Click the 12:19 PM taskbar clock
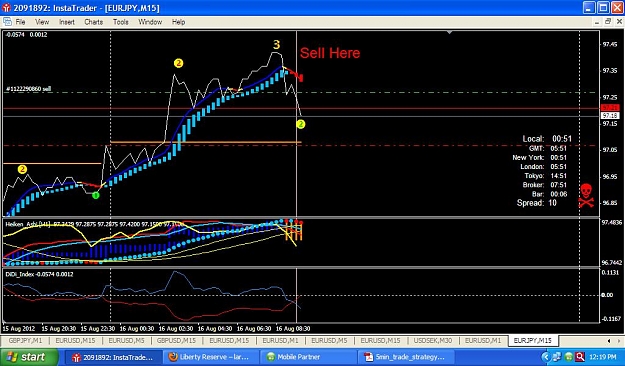The image size is (625, 366). tap(603, 357)
